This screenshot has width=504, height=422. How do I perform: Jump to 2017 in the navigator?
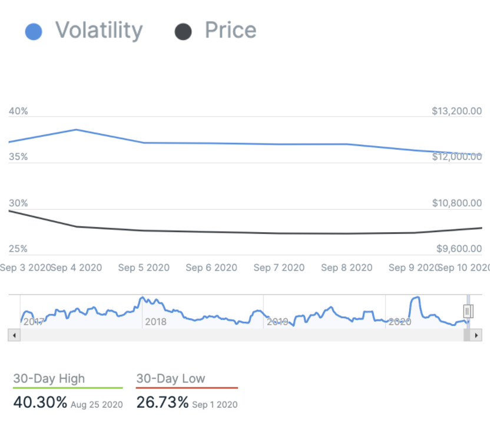33,322
